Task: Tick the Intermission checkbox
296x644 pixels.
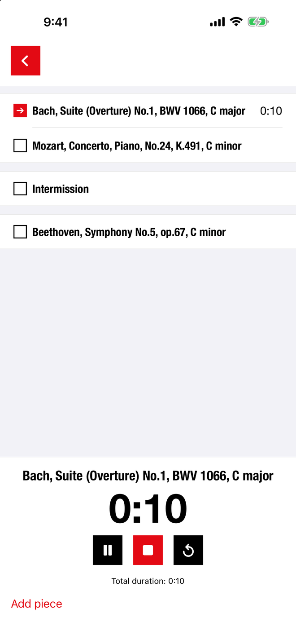Action: pos(20,189)
